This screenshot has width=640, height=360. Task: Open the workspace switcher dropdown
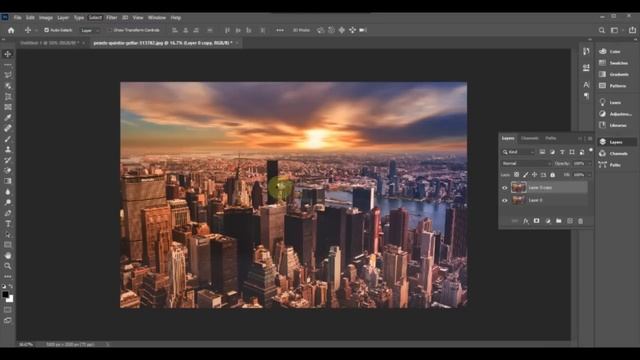(616, 30)
